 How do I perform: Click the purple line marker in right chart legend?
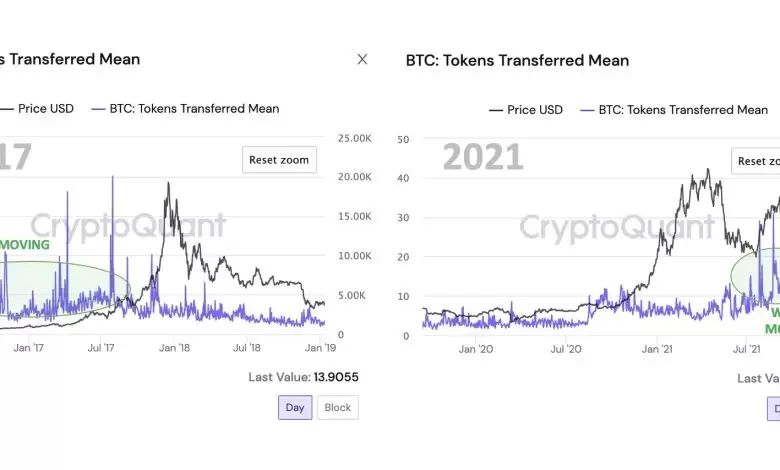(x=586, y=110)
